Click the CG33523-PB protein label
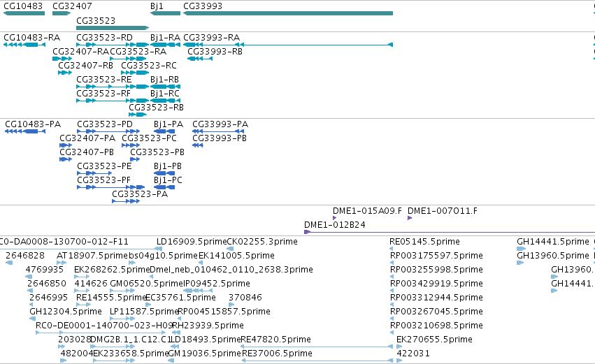 pyautogui.click(x=157, y=152)
